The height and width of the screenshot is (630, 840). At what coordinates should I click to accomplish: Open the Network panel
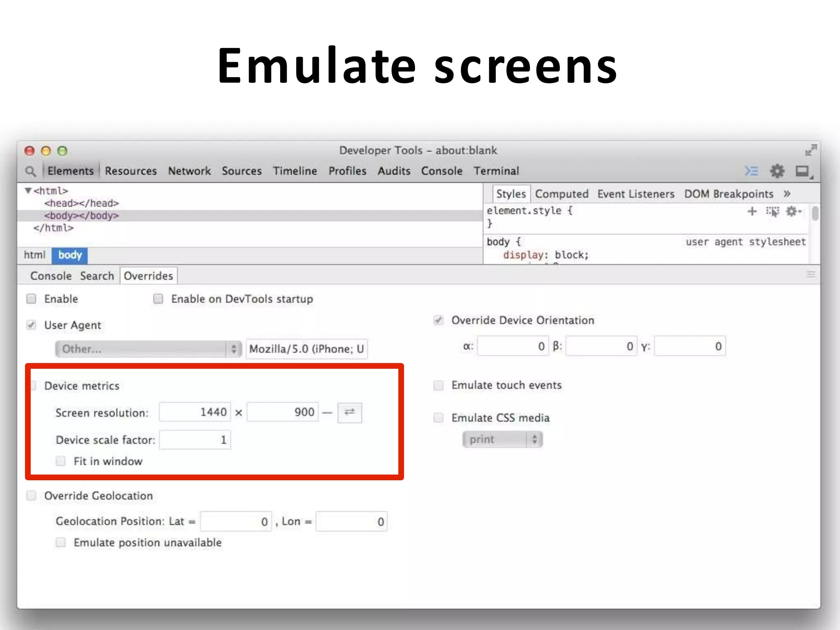pyautogui.click(x=189, y=171)
